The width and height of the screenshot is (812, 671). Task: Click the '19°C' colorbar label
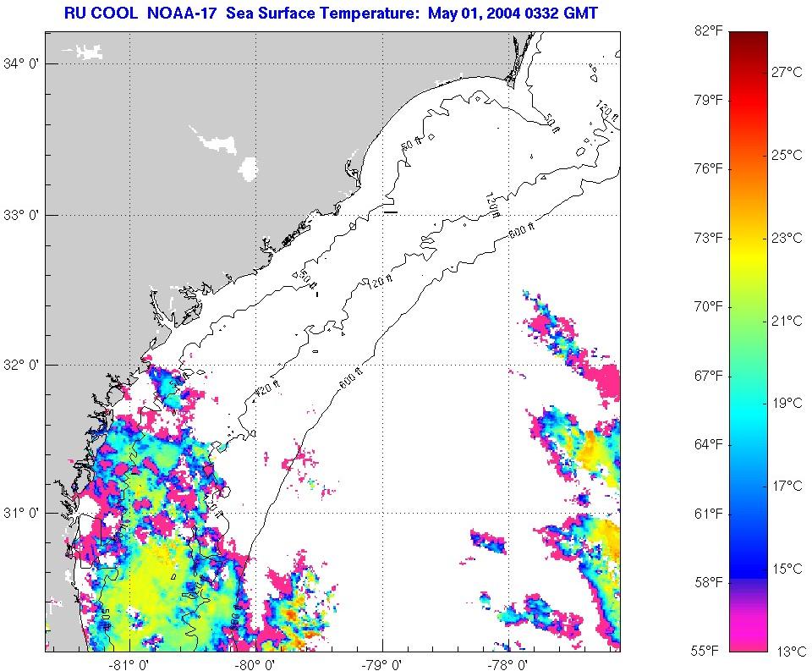coord(787,403)
